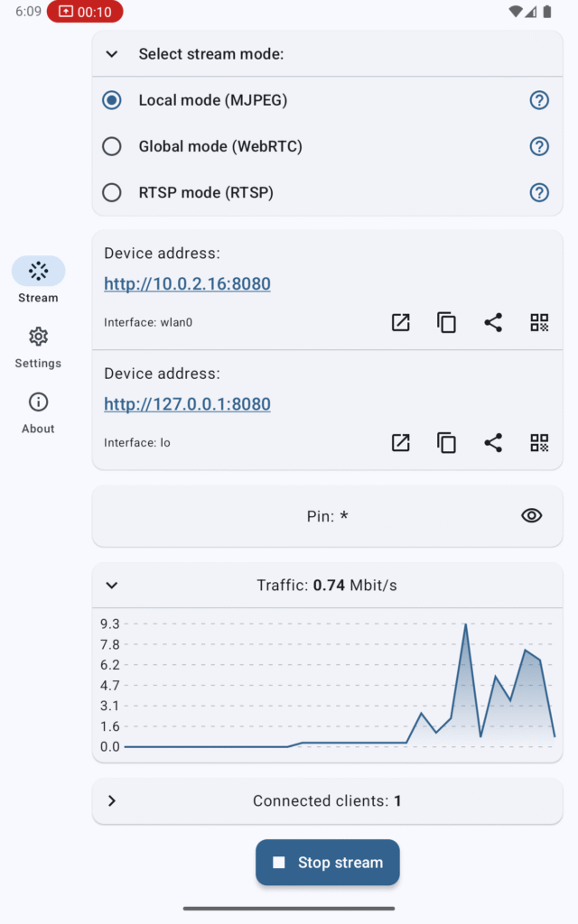The height and width of the screenshot is (924, 578).
Task: Open the http://10.0.2.16:8080 link
Action: coord(187,283)
